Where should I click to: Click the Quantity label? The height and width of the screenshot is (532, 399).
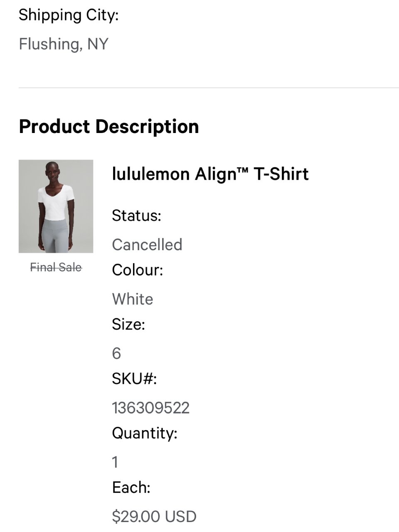click(145, 433)
